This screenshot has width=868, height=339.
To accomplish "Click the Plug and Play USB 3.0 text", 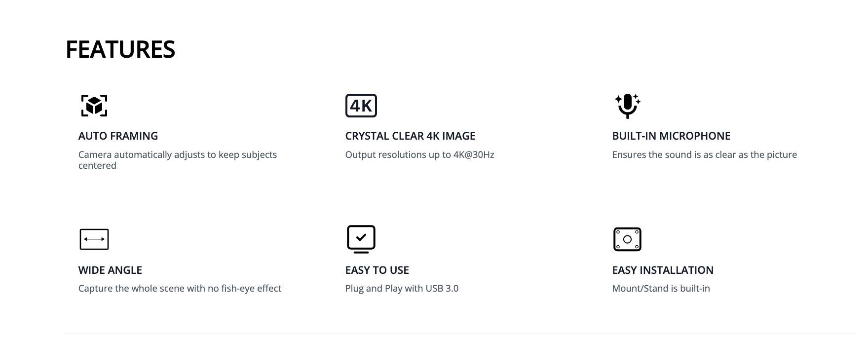I will tap(402, 288).
